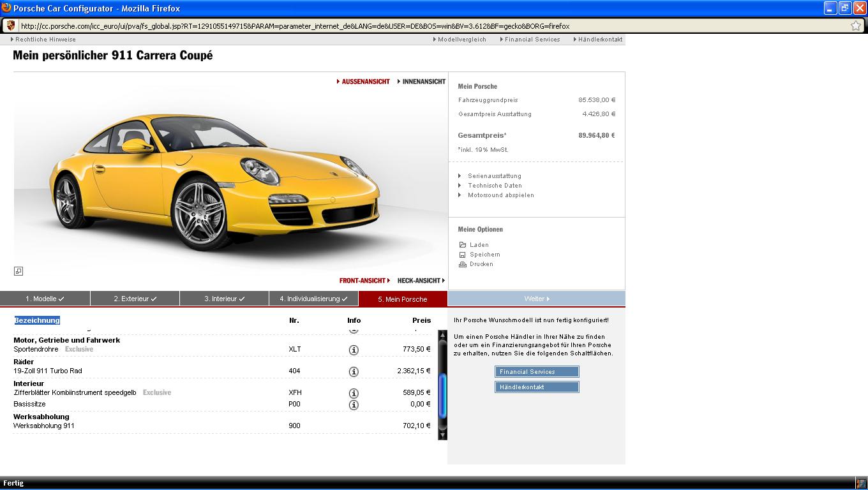Open info for Zifferblätter Kombiinstrument speedgelb

354,393
